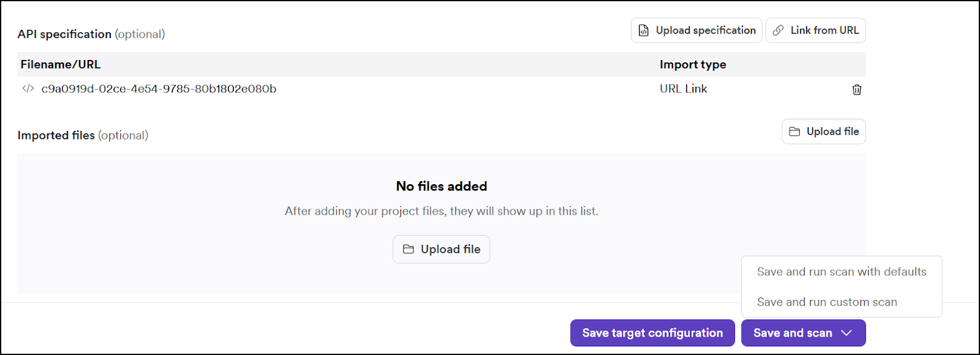Choose Save and run custom scan

coord(827,302)
